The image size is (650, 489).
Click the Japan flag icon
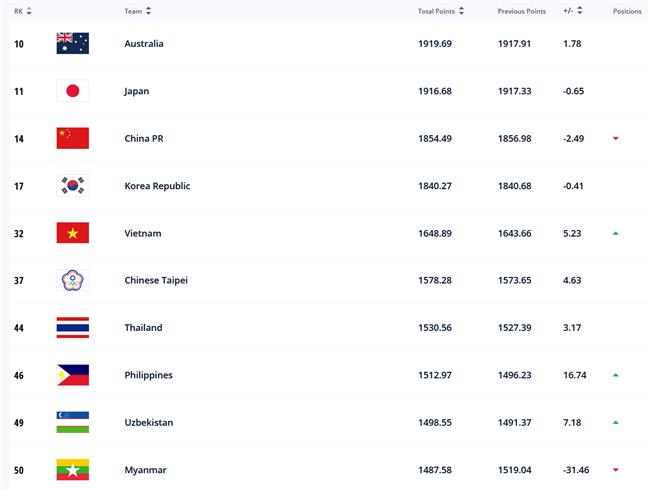pyautogui.click(x=72, y=91)
